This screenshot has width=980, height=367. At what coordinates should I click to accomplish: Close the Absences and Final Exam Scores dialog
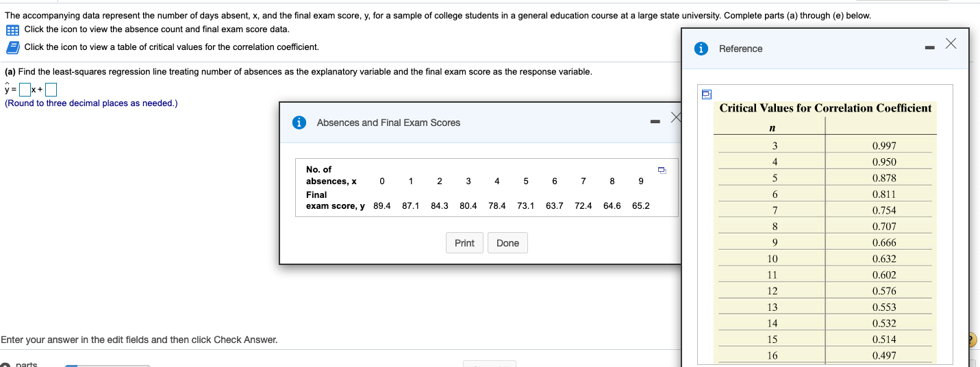(x=675, y=118)
